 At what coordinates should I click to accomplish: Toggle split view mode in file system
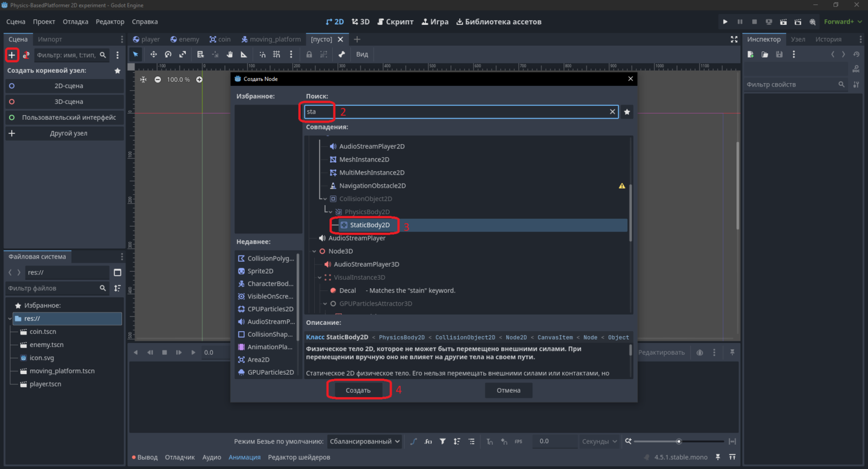tap(118, 272)
